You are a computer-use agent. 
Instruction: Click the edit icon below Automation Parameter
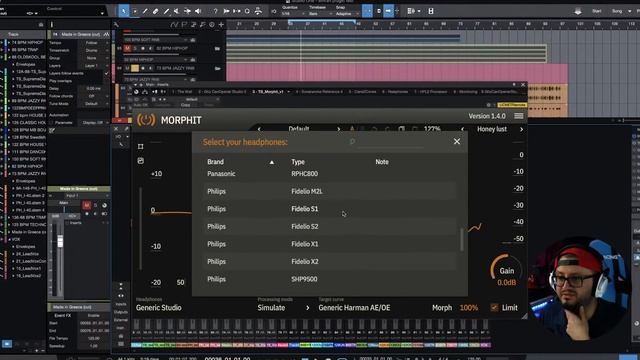(x=52, y=130)
